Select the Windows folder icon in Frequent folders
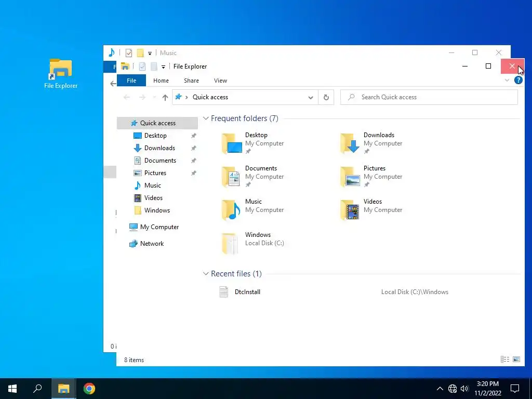The width and height of the screenshot is (532, 399). pyautogui.click(x=230, y=243)
